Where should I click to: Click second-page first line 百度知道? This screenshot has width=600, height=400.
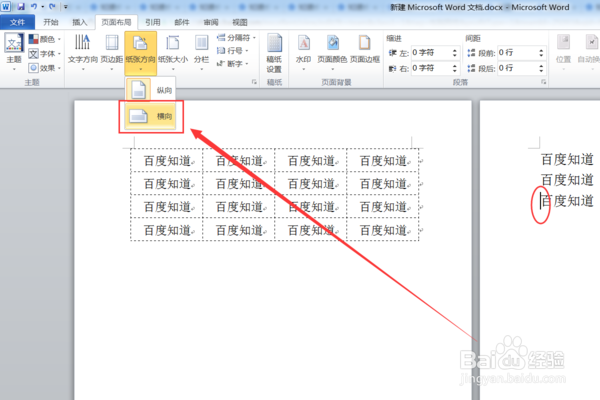tap(567, 159)
